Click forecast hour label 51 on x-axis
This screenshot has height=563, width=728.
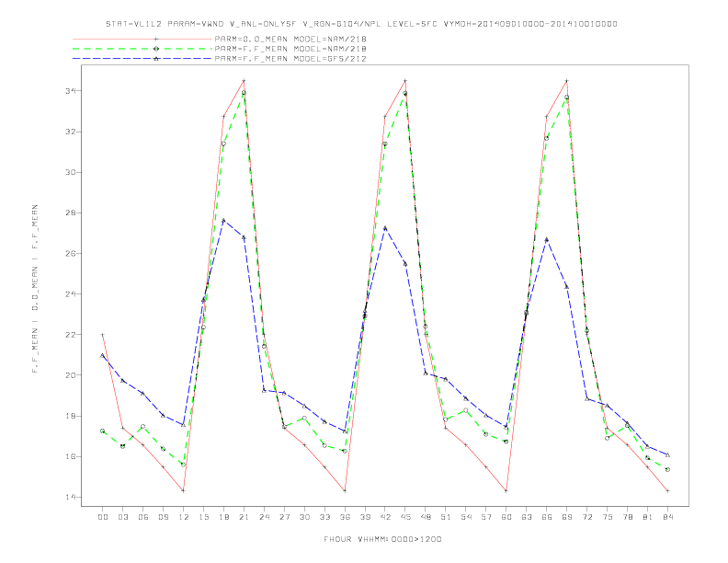(446, 517)
